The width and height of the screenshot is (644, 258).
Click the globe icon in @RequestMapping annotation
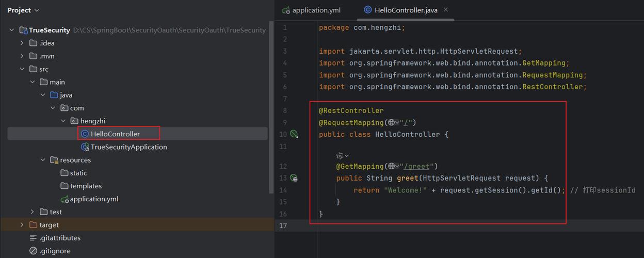coord(391,122)
